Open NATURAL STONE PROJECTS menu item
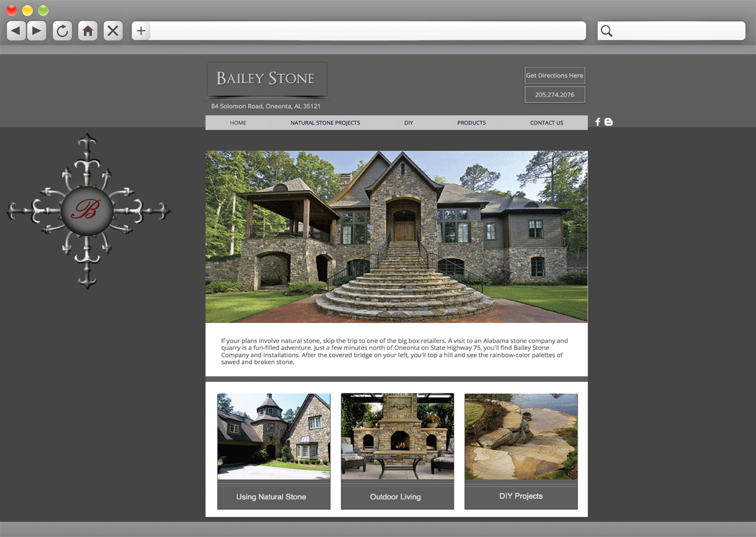 click(x=325, y=123)
